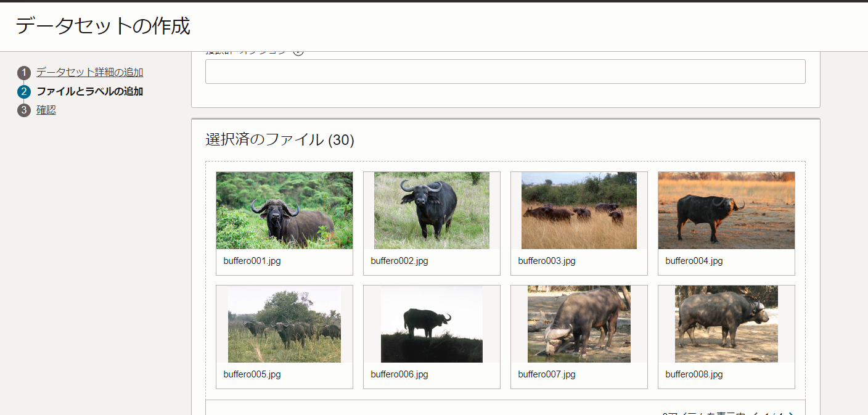Select the buffero008.jpg thumbnail image

click(726, 324)
